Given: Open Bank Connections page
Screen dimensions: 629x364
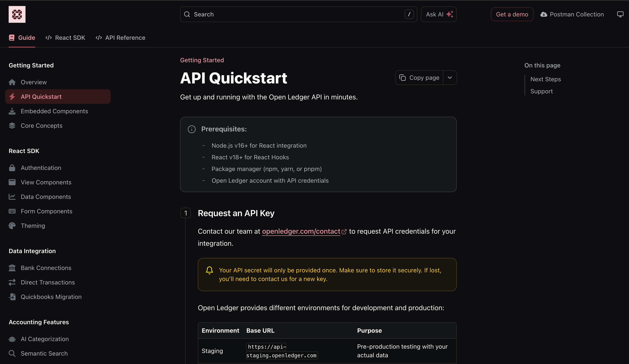Looking at the screenshot, I should coord(58,268).
